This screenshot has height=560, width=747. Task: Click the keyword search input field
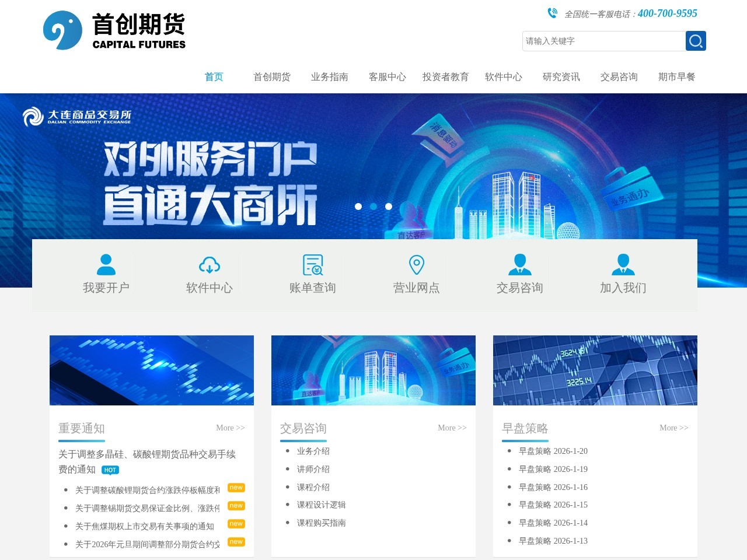coord(603,41)
